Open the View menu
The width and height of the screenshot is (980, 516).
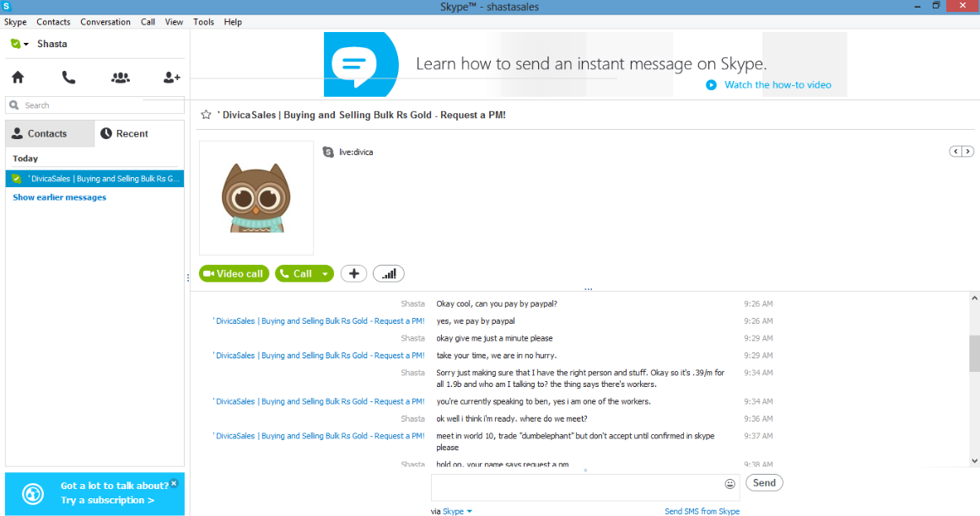tap(174, 22)
